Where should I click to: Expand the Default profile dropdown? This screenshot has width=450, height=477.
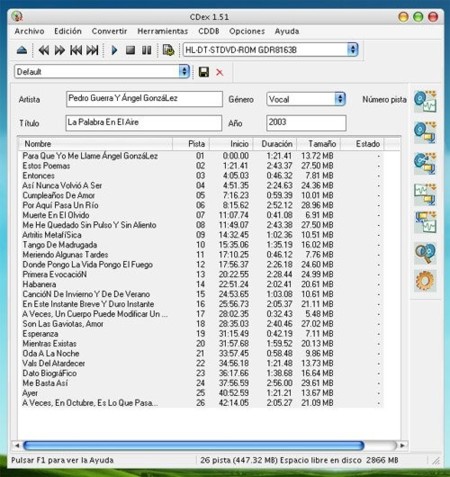[x=184, y=72]
